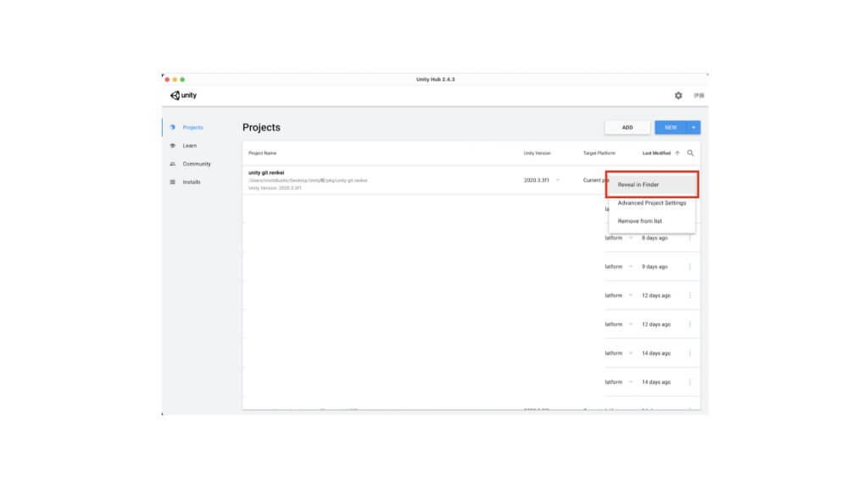Click the search magnifier icon
The height and width of the screenshot is (488, 868).
(691, 153)
